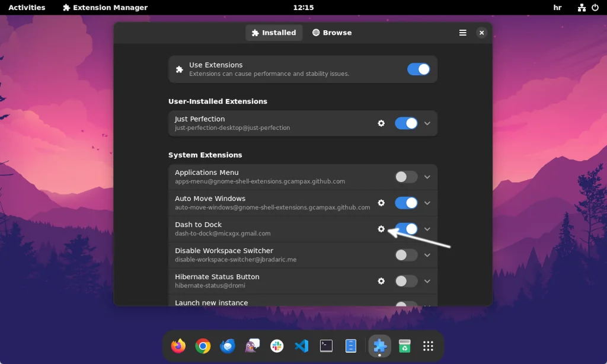Launch Visual Studio Code from the dock
607x364 pixels.
pyautogui.click(x=301, y=346)
